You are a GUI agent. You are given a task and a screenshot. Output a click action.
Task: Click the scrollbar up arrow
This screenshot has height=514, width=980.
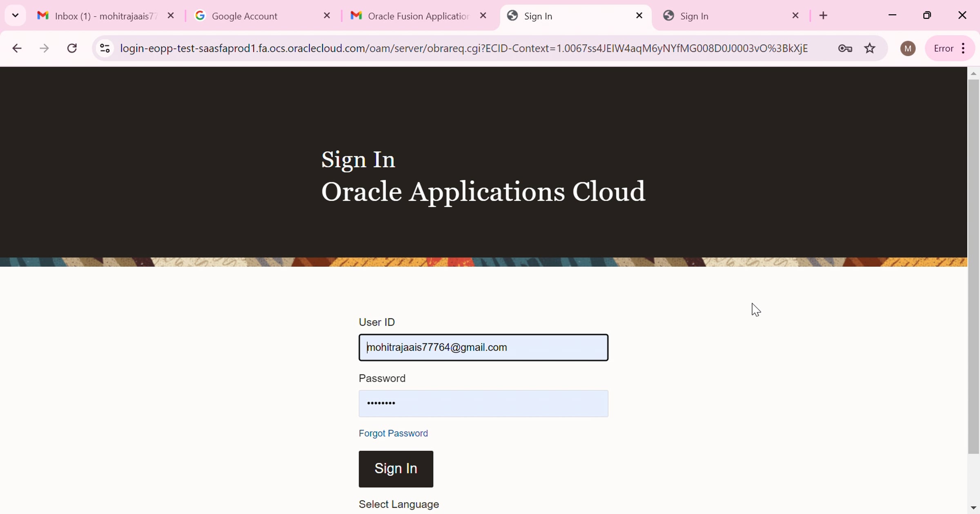point(973,73)
